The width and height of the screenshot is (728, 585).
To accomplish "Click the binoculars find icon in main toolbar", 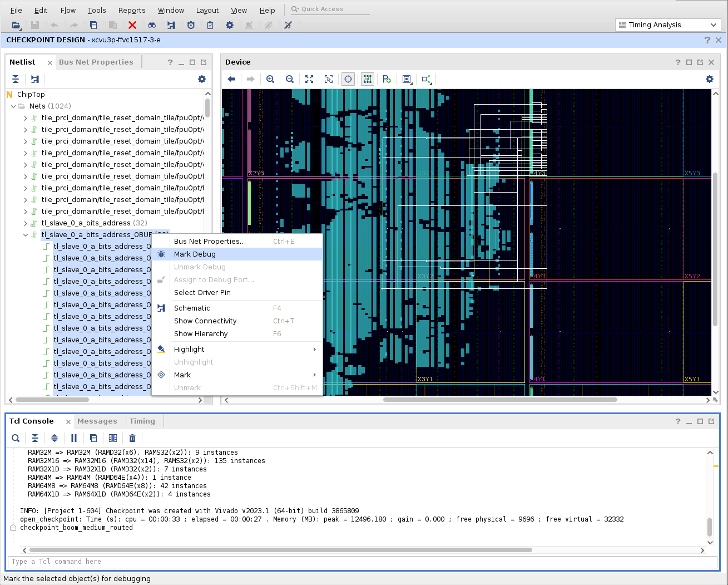I will coord(152,25).
